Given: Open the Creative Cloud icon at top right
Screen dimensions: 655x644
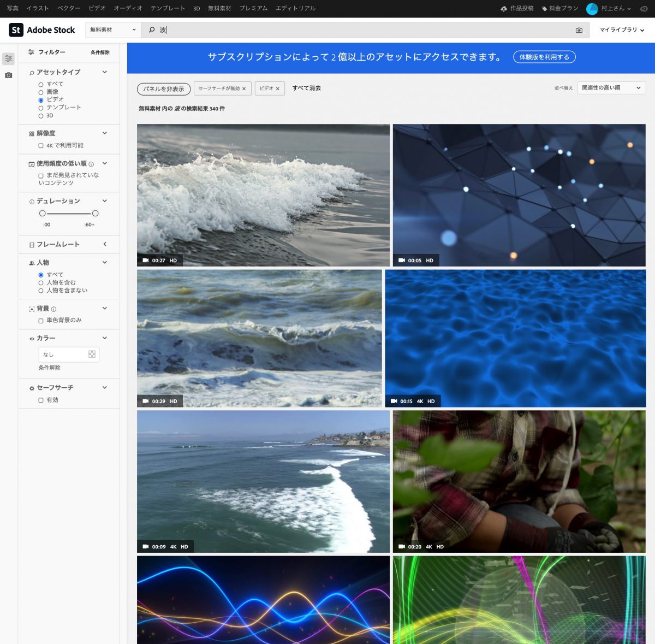Looking at the screenshot, I should click(644, 9).
